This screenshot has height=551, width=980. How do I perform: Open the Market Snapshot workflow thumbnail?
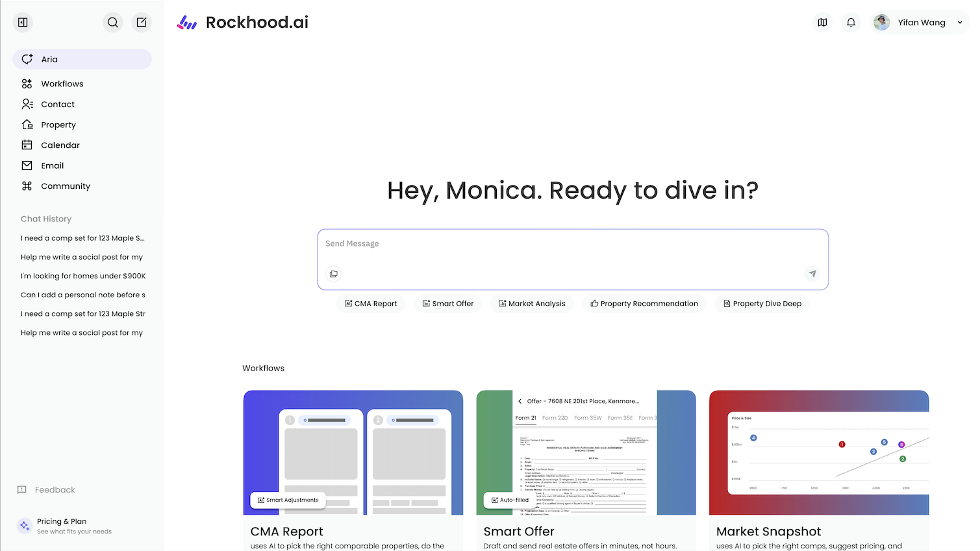click(x=819, y=452)
